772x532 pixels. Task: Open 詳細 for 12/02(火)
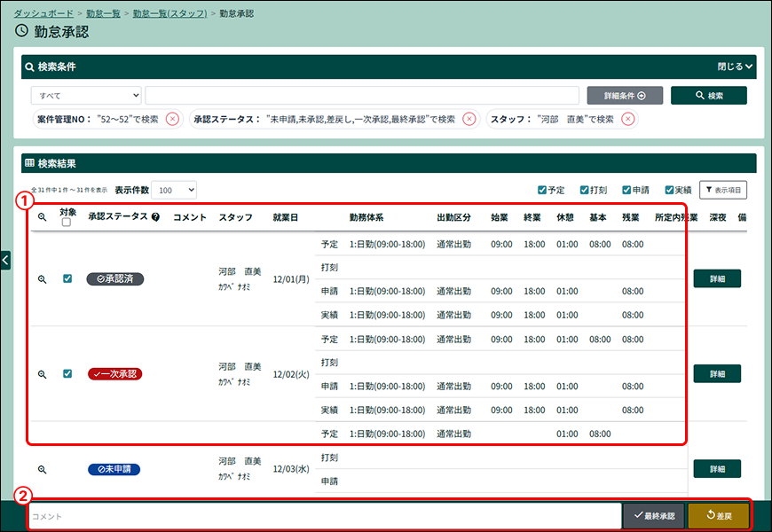point(717,373)
